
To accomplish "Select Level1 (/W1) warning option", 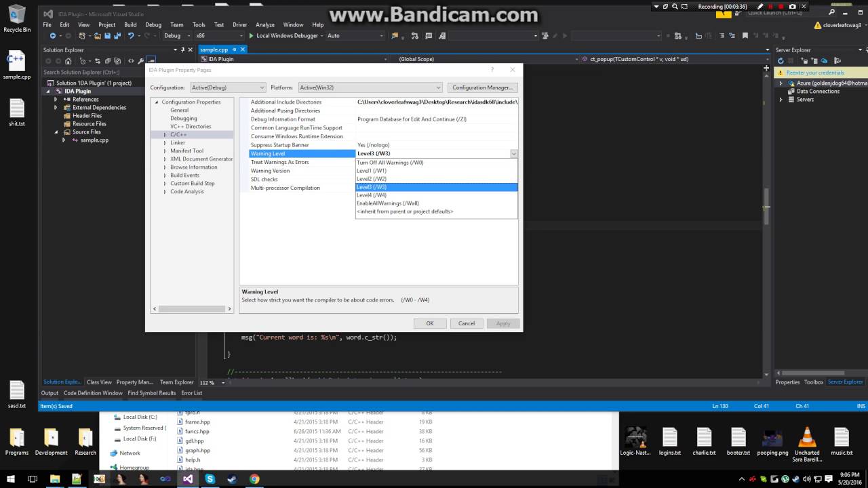I will (437, 171).
